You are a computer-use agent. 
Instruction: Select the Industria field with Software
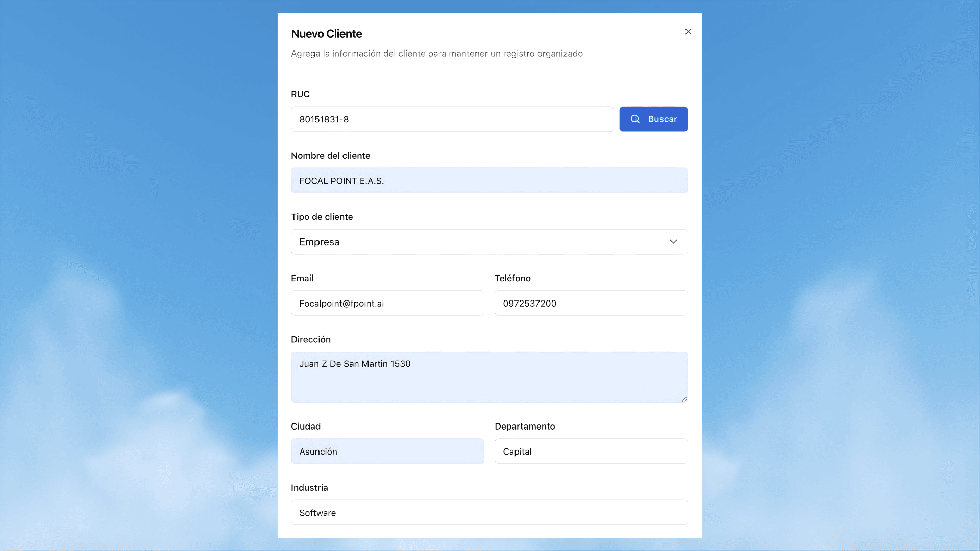(489, 513)
